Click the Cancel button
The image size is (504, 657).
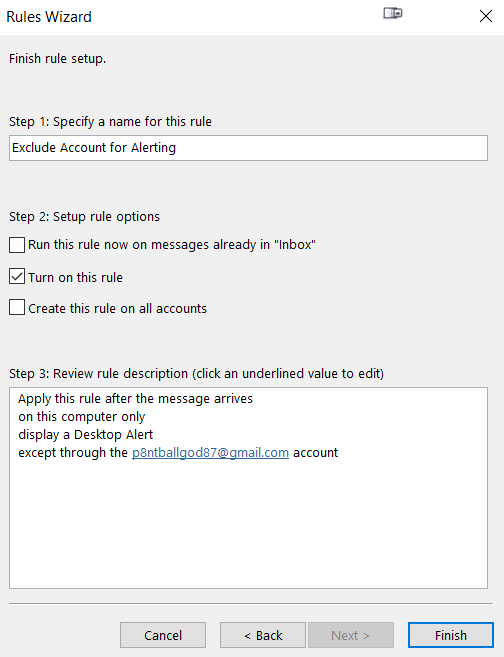pos(163,635)
